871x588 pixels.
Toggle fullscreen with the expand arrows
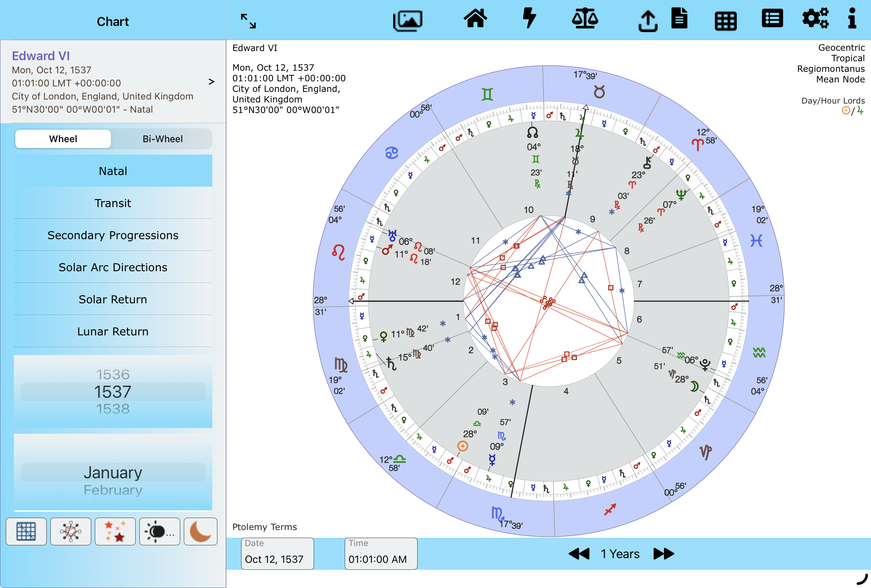[x=248, y=22]
